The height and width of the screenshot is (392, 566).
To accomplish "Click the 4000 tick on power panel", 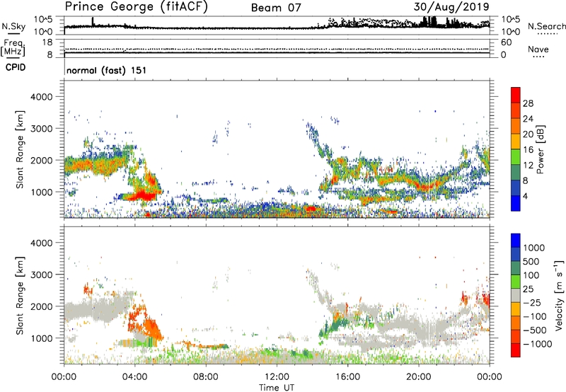I will coord(42,97).
